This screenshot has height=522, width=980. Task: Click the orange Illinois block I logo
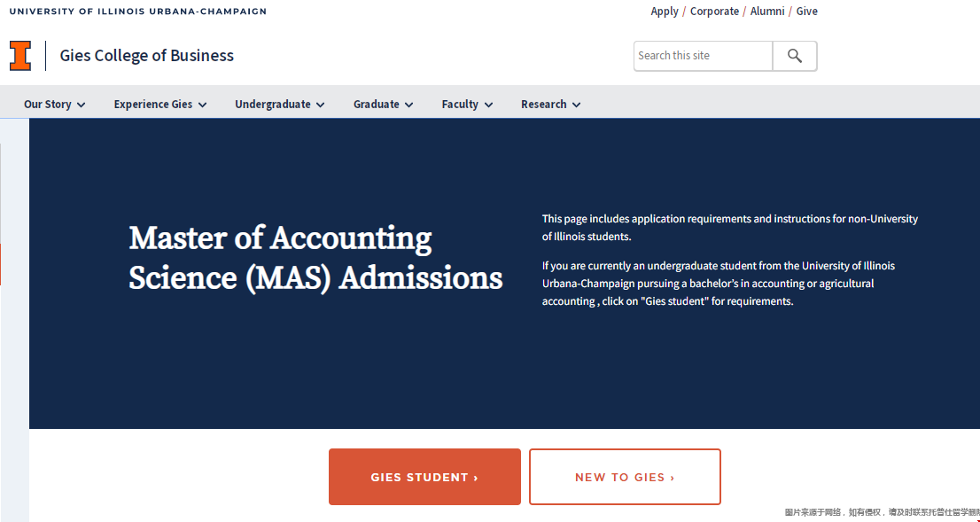(19, 55)
